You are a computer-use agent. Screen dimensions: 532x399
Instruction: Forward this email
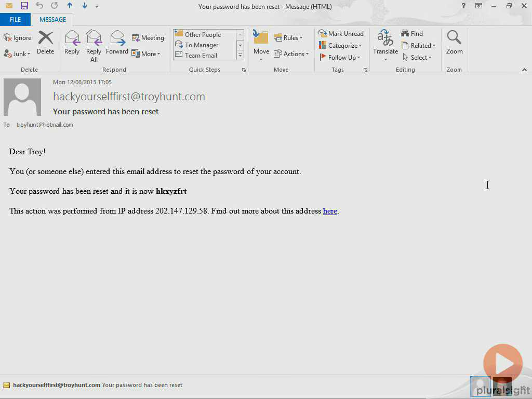[x=117, y=43]
